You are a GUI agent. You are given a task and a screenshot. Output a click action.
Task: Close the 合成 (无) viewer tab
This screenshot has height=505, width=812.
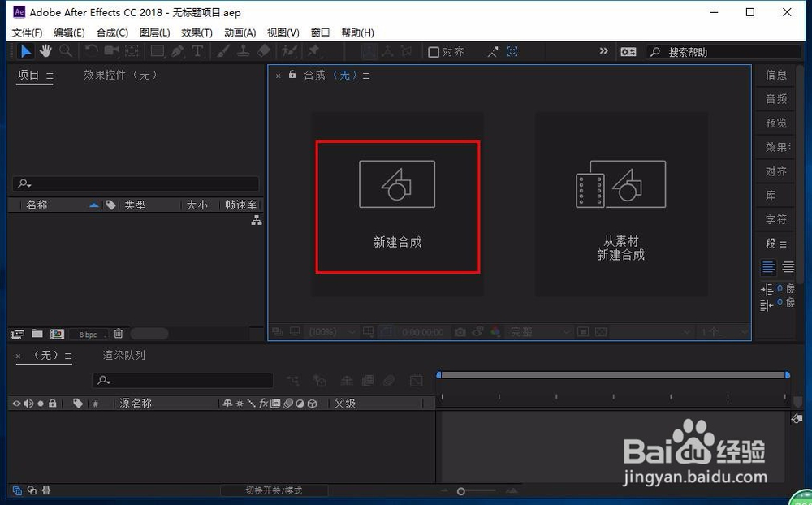click(278, 76)
